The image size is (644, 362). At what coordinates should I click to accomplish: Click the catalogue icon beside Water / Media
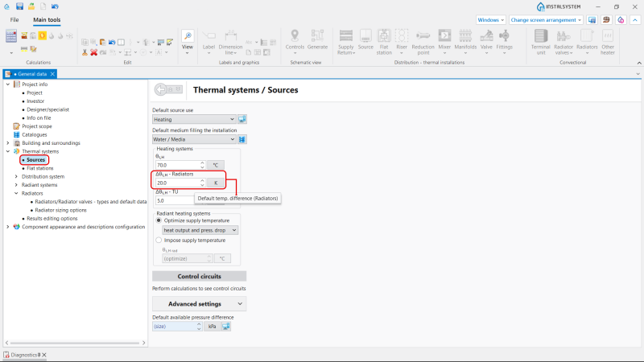coord(242,139)
